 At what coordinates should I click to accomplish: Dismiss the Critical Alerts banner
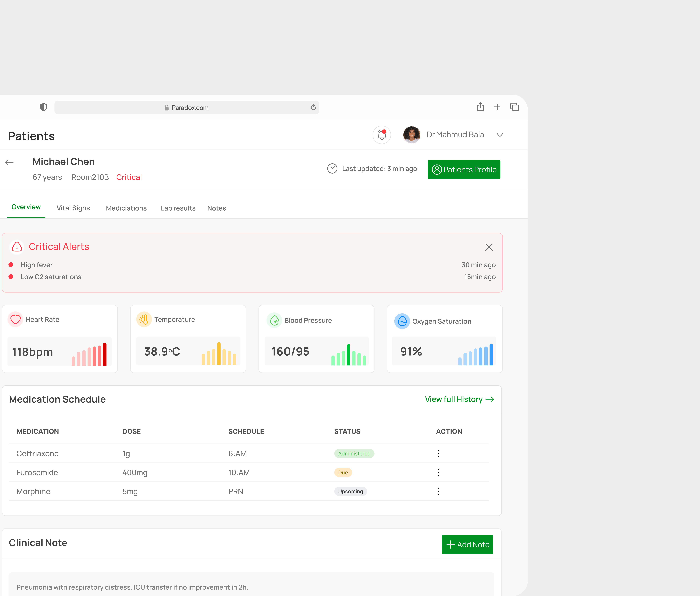point(489,247)
